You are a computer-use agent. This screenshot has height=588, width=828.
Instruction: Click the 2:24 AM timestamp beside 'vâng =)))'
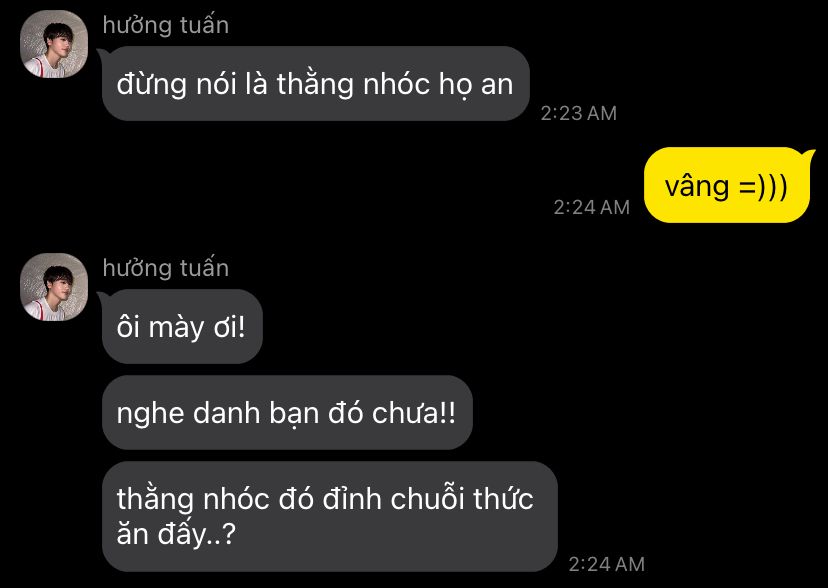[591, 207]
